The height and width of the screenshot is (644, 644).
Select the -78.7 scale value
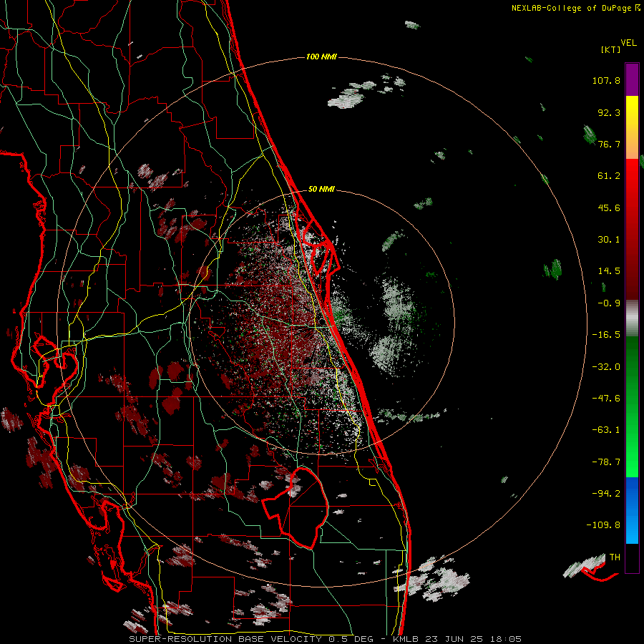pos(606,462)
